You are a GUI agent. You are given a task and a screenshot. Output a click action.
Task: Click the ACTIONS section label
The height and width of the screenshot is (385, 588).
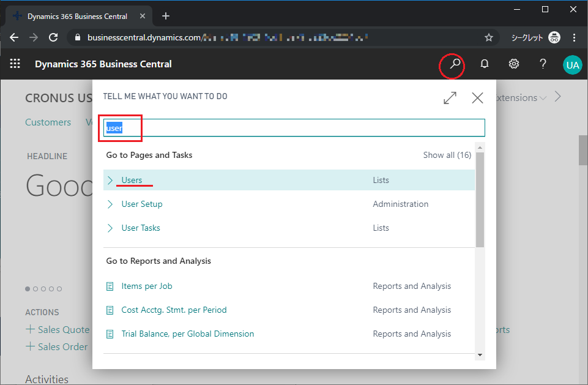click(42, 312)
